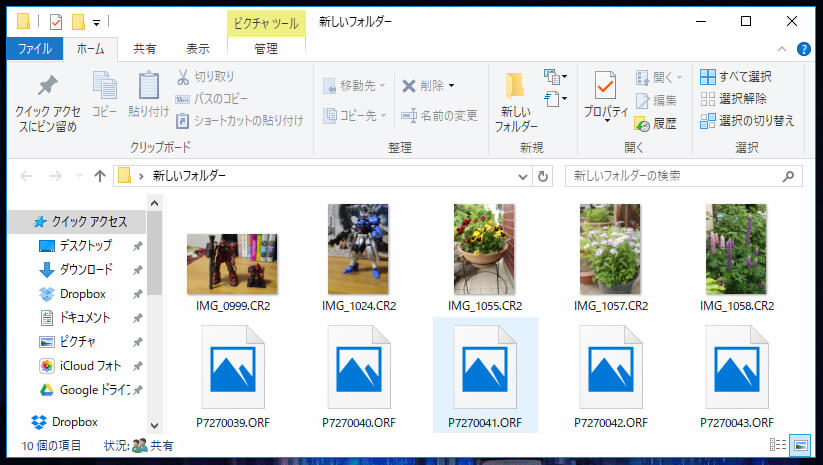This screenshot has height=465, width=823.
Task: Click the Edit (編集) ribbon button
Action: coord(656,100)
